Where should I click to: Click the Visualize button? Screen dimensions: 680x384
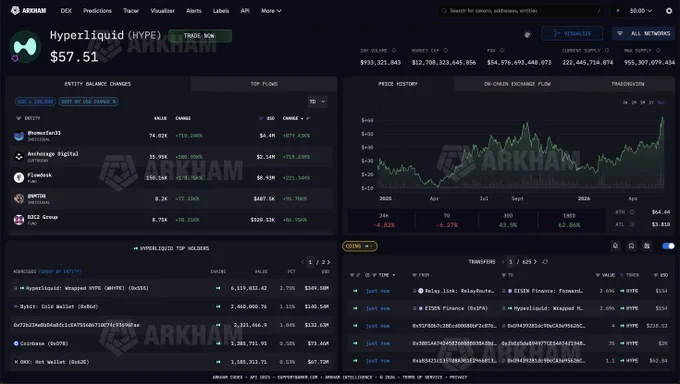tap(572, 33)
